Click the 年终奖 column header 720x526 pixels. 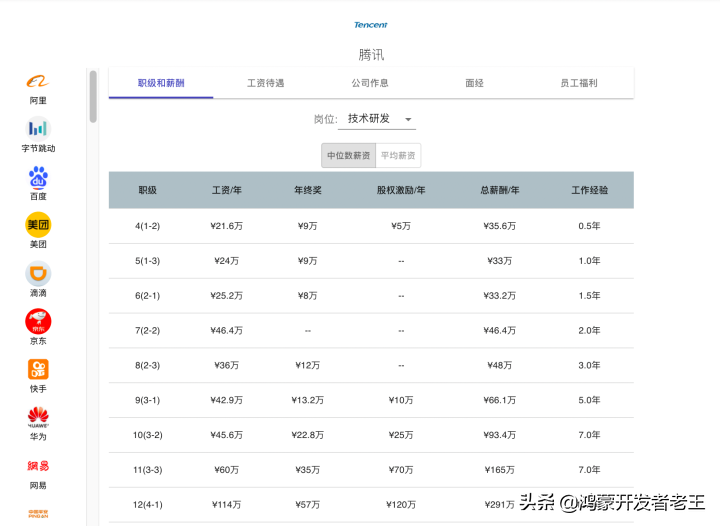tap(308, 190)
